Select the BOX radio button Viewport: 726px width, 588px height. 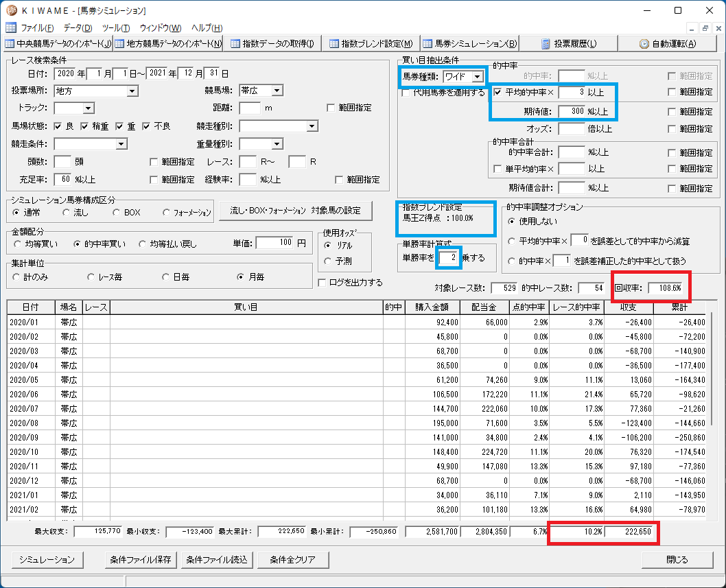[116, 213]
